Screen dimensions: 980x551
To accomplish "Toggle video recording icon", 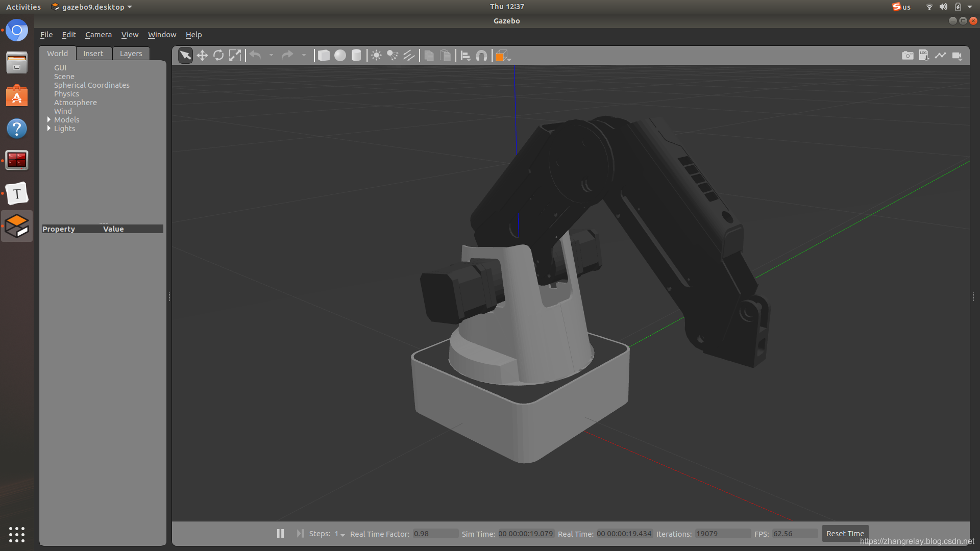I will coord(957,56).
